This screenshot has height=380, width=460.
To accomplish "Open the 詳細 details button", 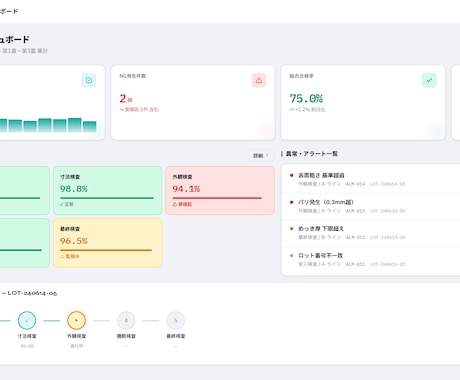I will [260, 156].
